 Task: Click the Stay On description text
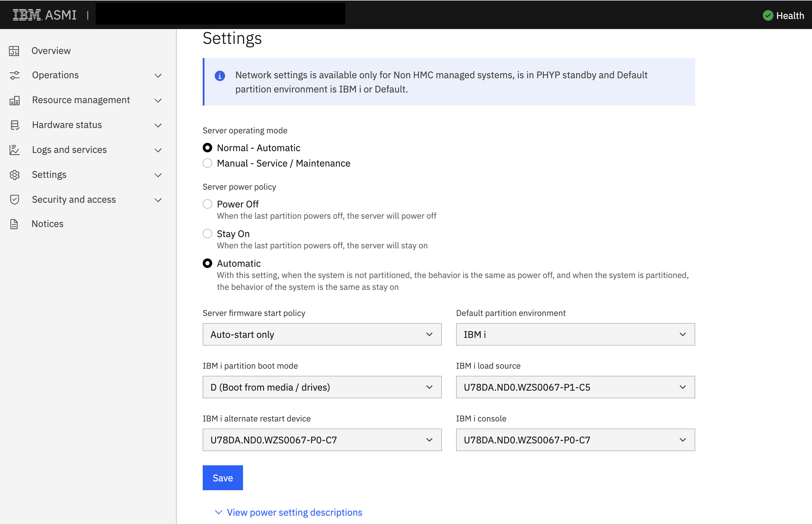322,246
